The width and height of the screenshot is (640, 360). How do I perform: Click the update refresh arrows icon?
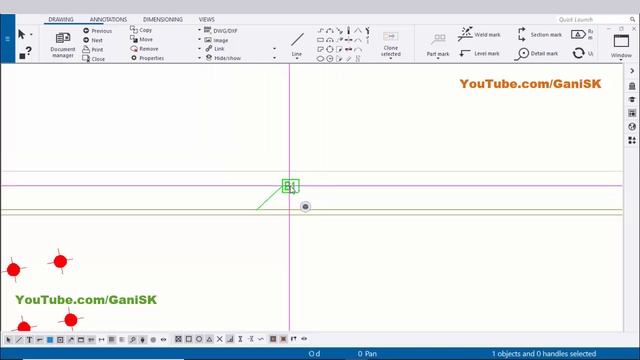(578, 53)
